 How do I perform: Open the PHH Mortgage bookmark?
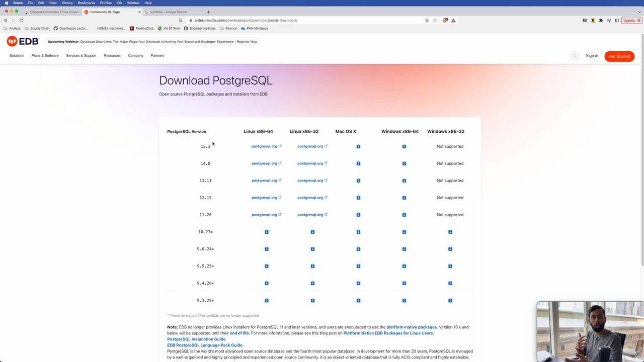(x=255, y=28)
